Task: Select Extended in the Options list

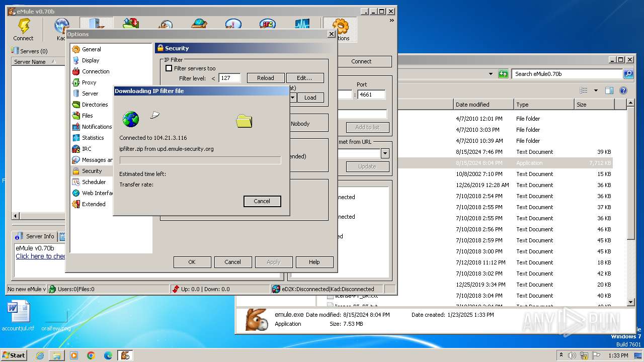Action: tap(94, 204)
